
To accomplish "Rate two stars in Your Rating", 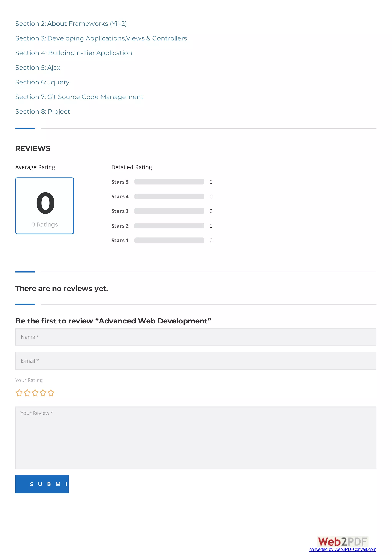I will [27, 393].
